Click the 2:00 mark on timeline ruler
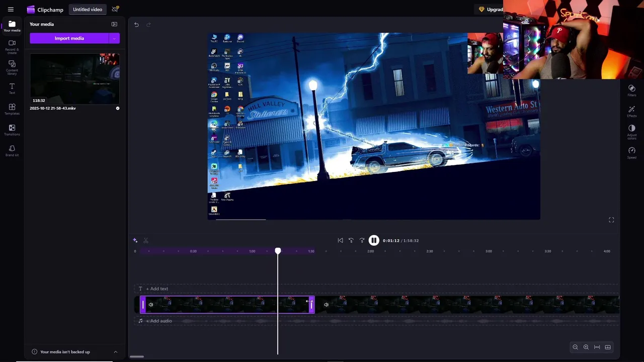The width and height of the screenshot is (644, 362). tap(370, 251)
